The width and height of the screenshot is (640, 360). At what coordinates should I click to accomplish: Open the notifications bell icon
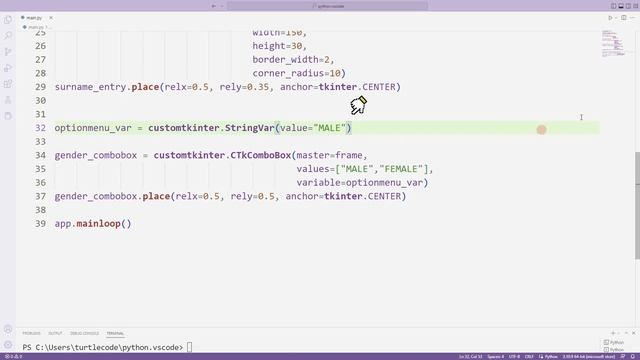point(633,357)
